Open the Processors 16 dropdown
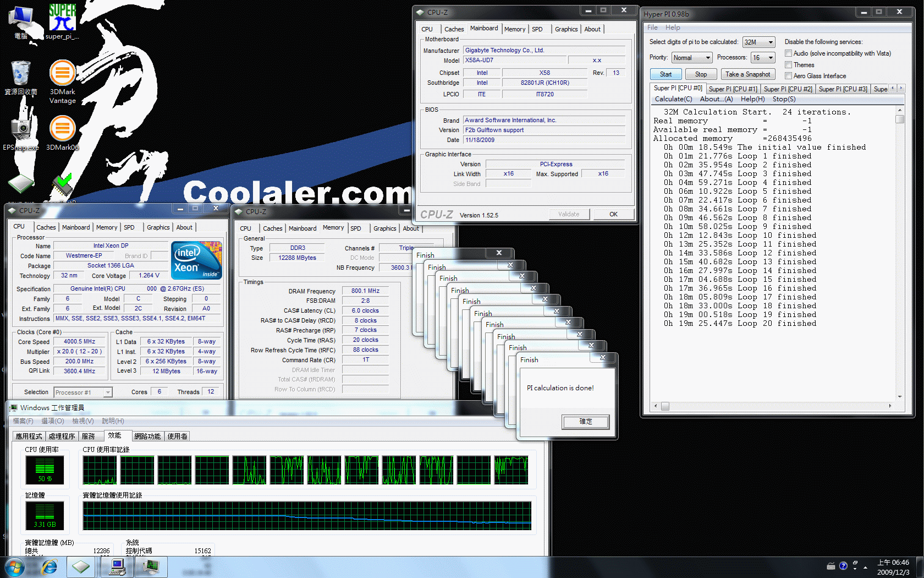This screenshot has width=924, height=578. 763,58
